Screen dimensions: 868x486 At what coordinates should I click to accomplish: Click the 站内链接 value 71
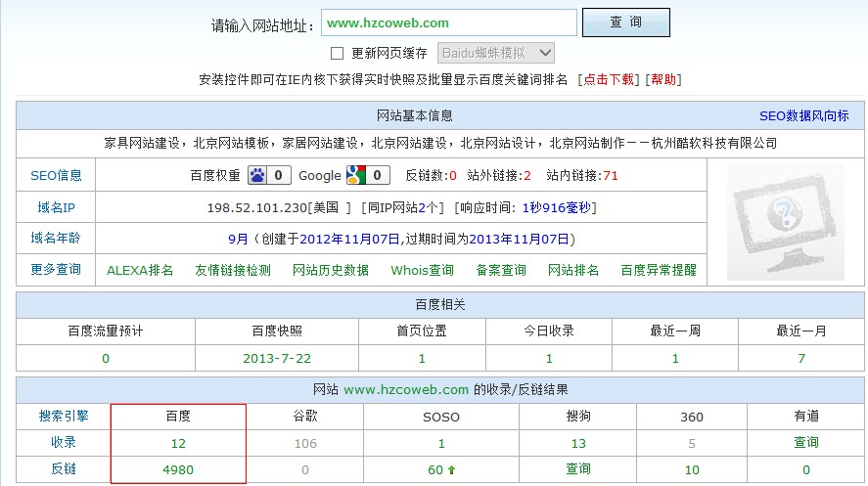[611, 176]
